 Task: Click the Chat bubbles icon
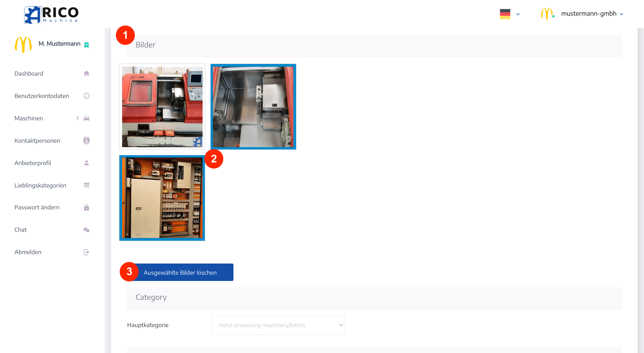point(87,230)
